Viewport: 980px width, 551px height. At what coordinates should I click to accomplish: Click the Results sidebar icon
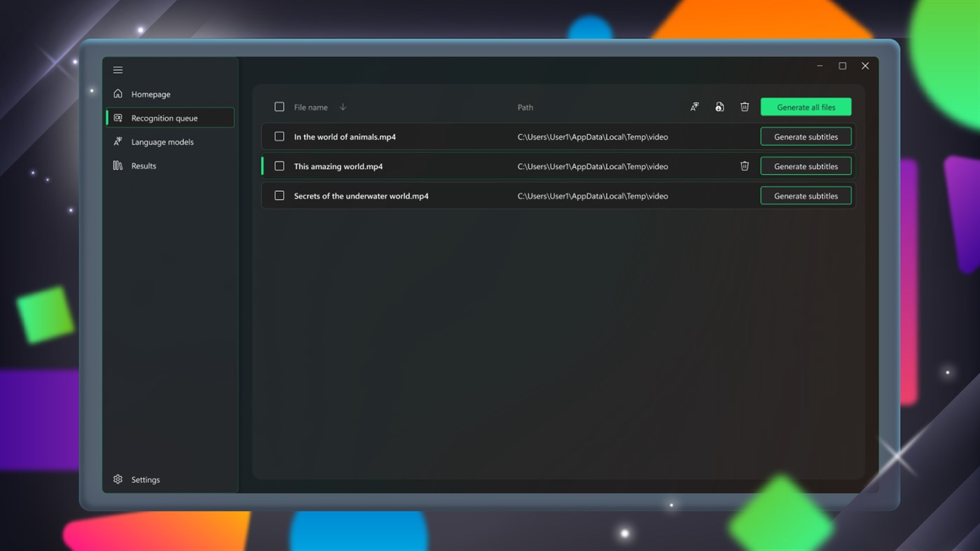tap(118, 165)
